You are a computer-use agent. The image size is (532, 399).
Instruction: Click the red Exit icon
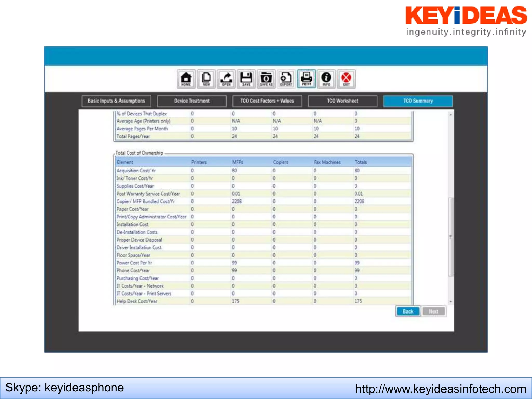[x=346, y=79]
